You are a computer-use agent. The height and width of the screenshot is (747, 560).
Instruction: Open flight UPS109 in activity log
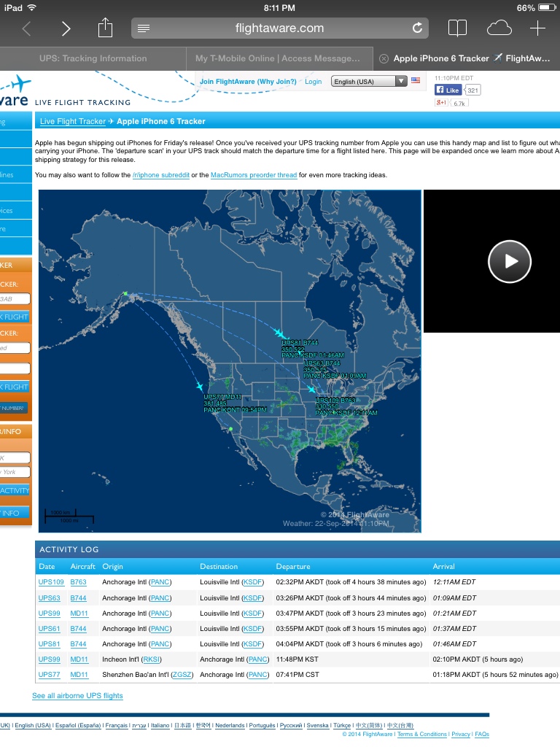click(51, 582)
